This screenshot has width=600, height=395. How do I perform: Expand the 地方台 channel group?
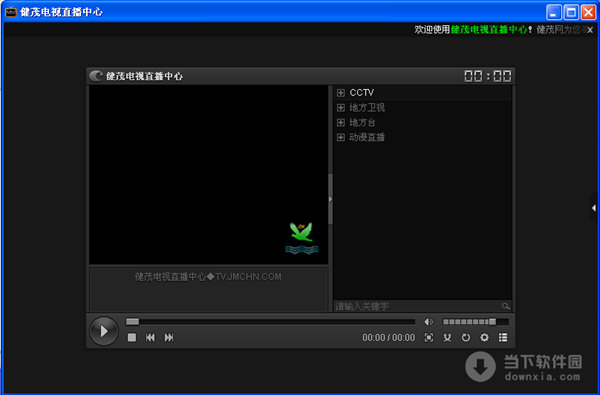[x=341, y=122]
